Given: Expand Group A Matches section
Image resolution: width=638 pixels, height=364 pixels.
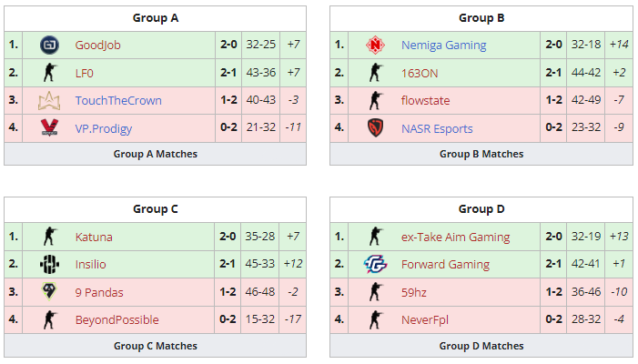Looking at the screenshot, I should tap(155, 154).
